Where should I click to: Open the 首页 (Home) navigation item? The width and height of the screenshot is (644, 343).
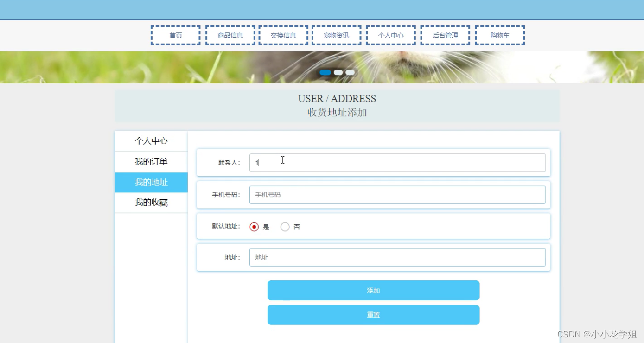coord(175,35)
